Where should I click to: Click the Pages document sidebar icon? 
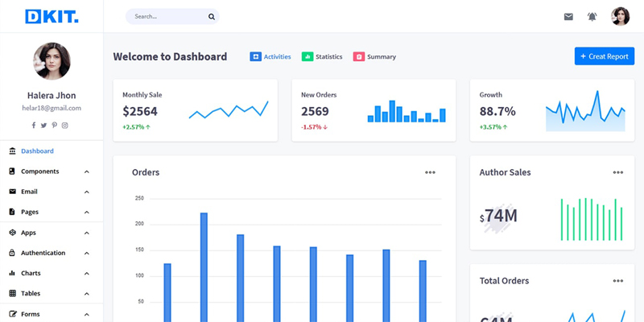(x=12, y=212)
